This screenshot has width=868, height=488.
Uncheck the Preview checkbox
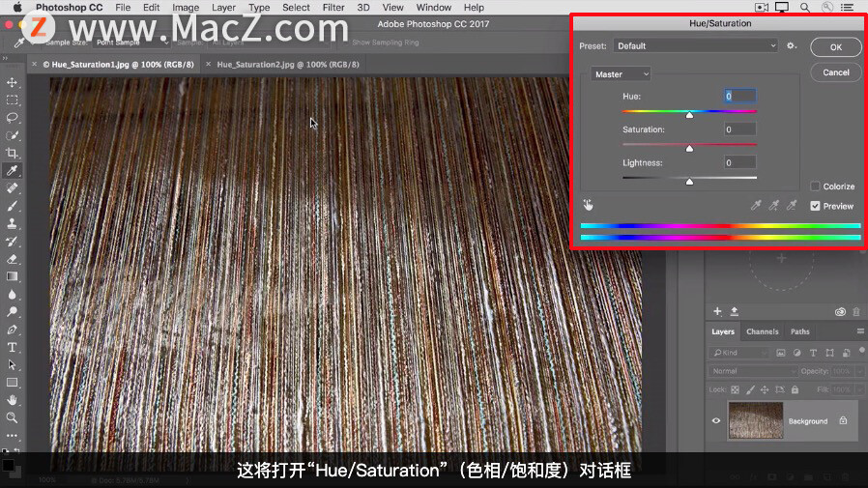815,206
